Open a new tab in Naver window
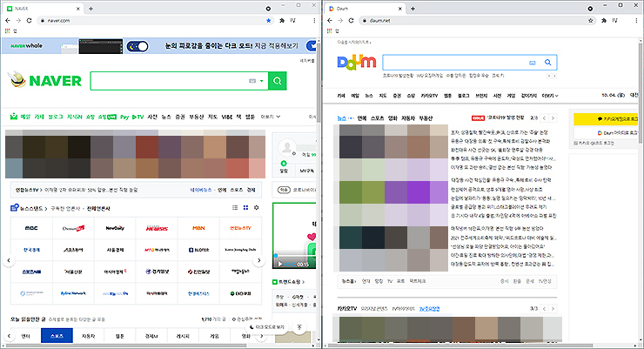This screenshot has height=349, width=644. (x=91, y=9)
